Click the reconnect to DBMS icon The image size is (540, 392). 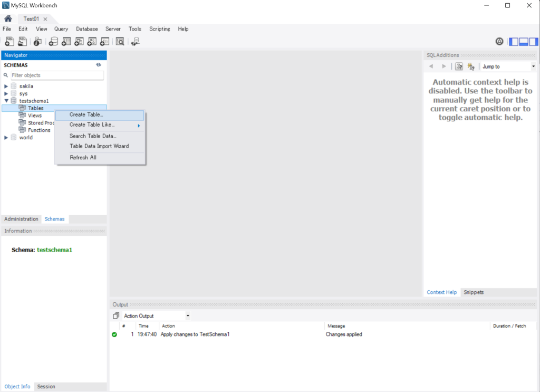coord(136,42)
